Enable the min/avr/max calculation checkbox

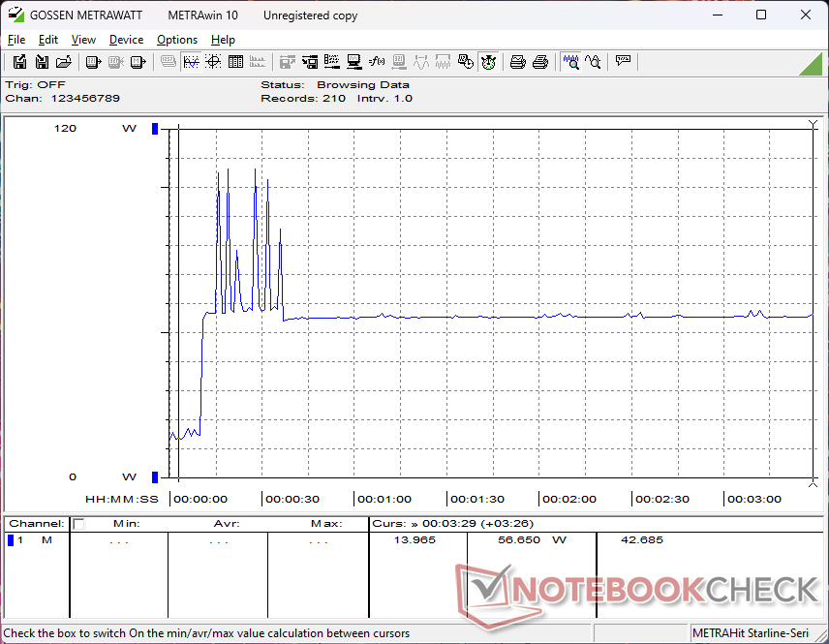tap(79, 524)
